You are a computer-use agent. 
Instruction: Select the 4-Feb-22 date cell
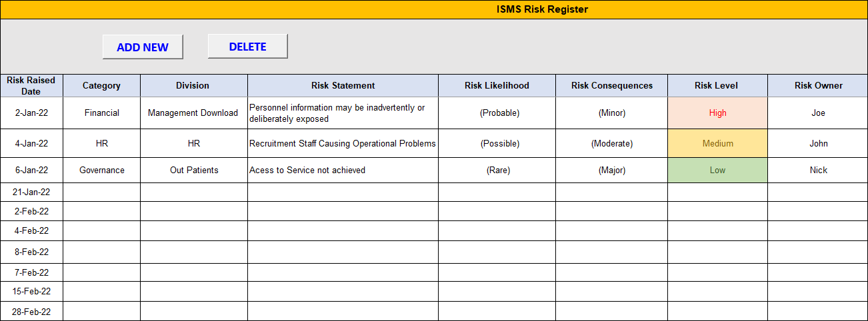31,230
